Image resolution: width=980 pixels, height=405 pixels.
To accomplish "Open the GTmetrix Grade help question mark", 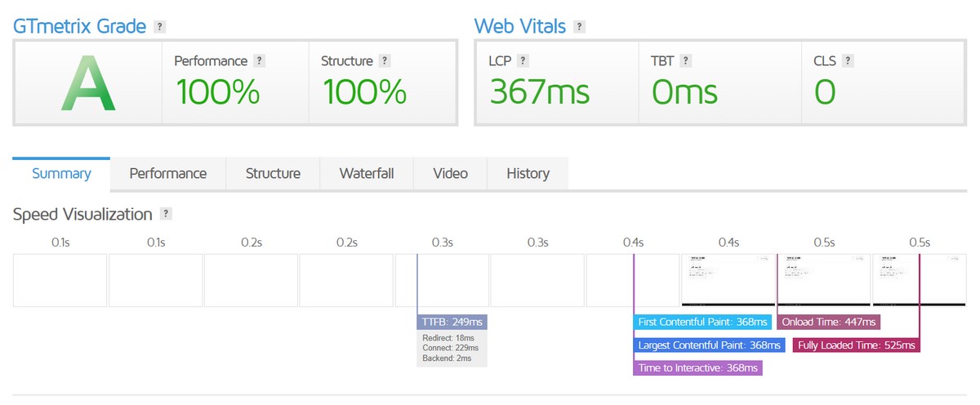I will pos(161,27).
